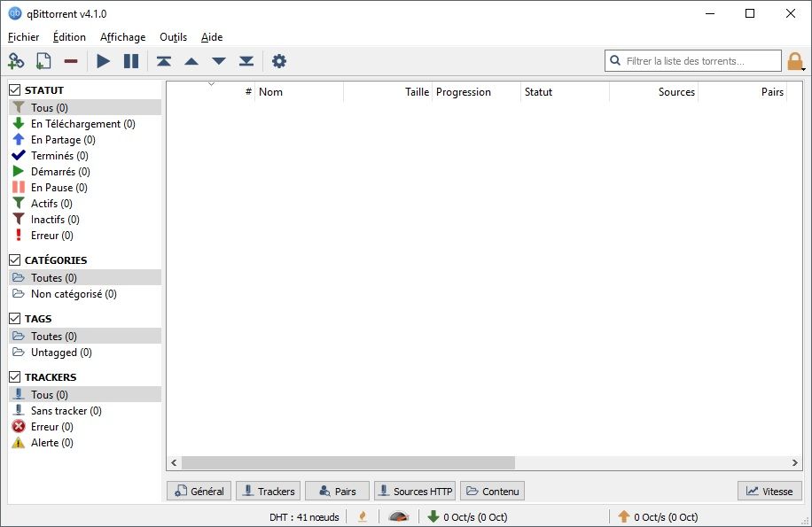
Task: Move torrent down in queue
Action: click(219, 61)
